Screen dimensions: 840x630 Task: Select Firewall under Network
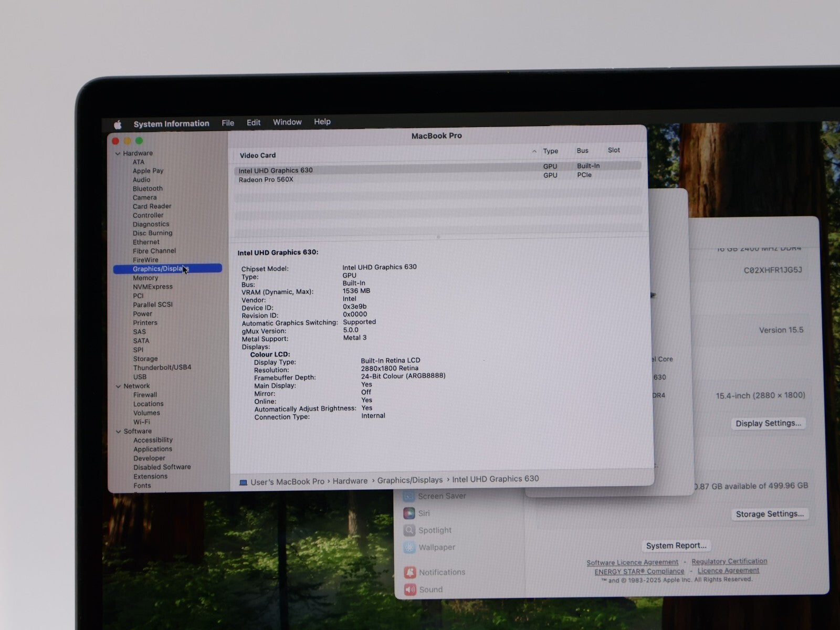pos(145,395)
